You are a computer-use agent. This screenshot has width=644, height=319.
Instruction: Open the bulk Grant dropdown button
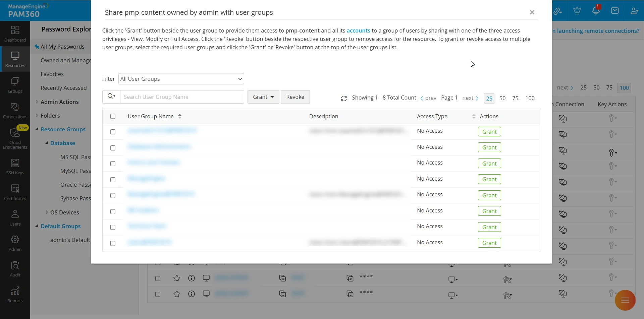(263, 97)
